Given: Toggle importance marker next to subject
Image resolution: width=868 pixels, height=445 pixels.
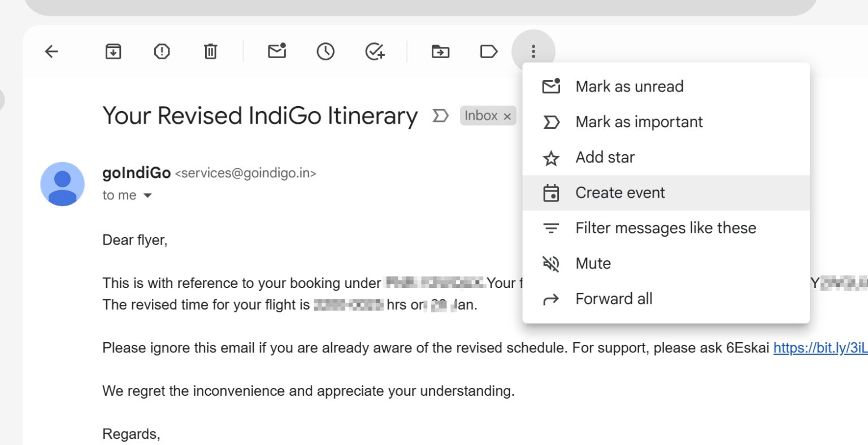Looking at the screenshot, I should [x=440, y=116].
